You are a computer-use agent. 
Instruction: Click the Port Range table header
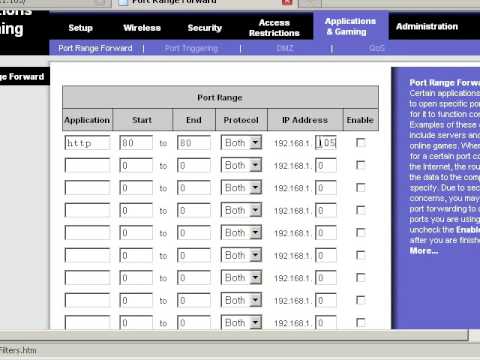pos(220,97)
